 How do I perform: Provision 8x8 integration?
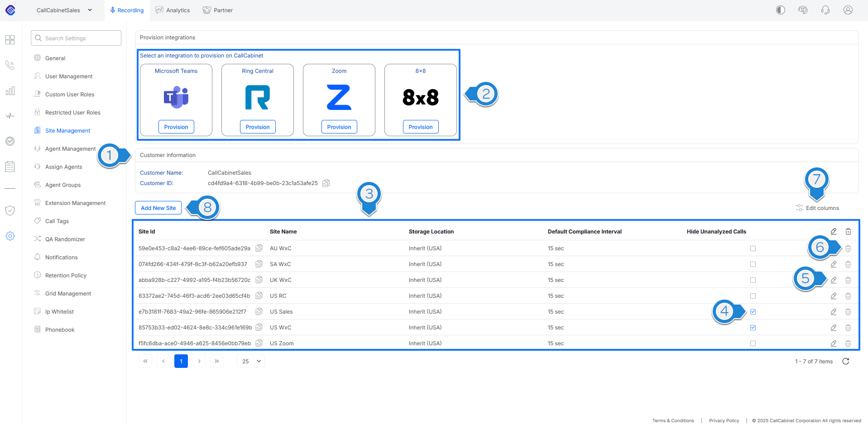coord(421,127)
